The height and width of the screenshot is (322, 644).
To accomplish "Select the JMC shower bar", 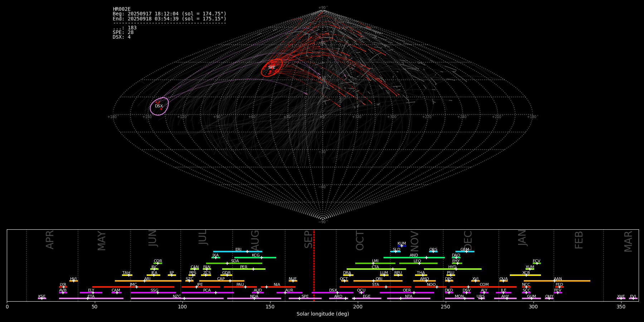I will tap(133, 287).
